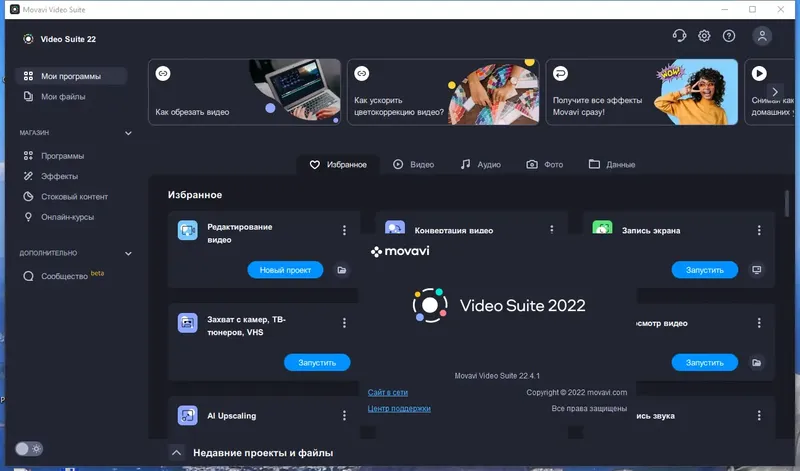Collapse the "МАГАЗИН" section chevron
This screenshot has height=471, width=800.
[x=128, y=133]
